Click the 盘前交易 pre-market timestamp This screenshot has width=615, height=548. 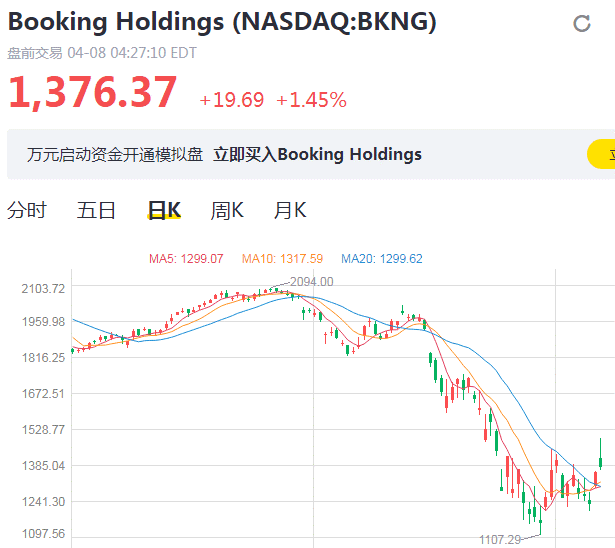pyautogui.click(x=102, y=53)
